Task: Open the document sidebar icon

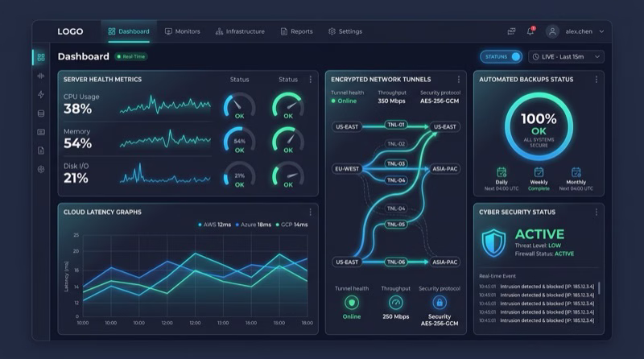Action: coord(41,151)
